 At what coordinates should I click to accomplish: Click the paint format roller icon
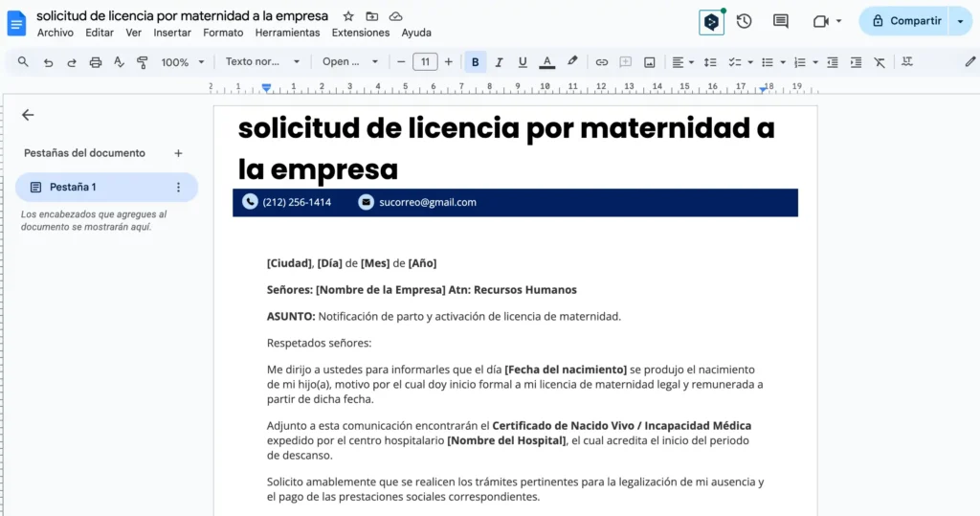coord(143,62)
